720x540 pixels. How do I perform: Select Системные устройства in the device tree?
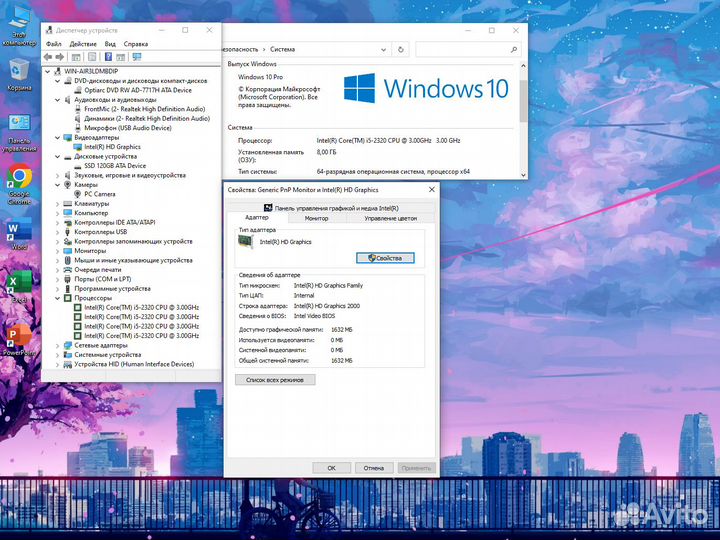[107, 354]
